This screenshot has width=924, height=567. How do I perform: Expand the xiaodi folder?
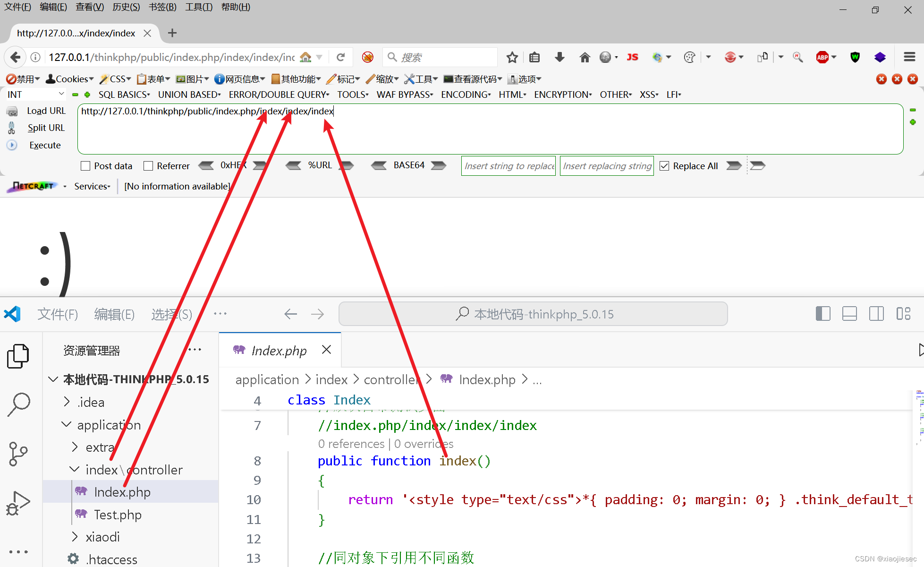[x=102, y=537]
